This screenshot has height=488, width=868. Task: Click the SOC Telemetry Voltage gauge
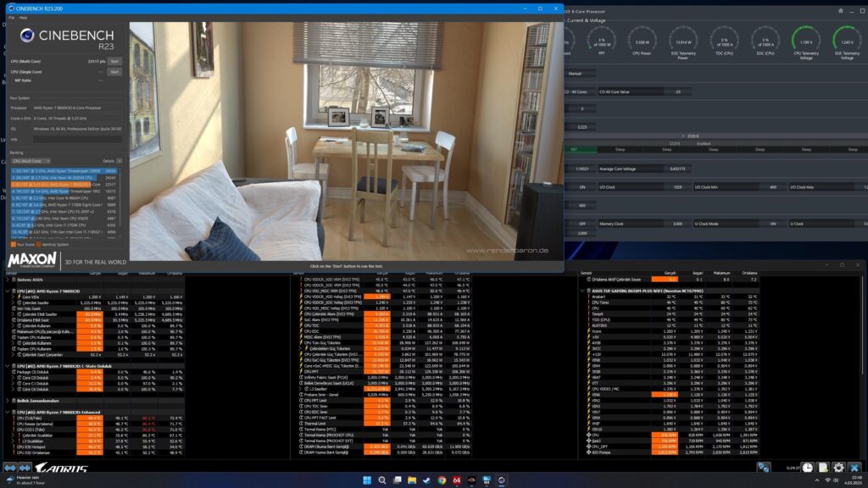click(847, 42)
